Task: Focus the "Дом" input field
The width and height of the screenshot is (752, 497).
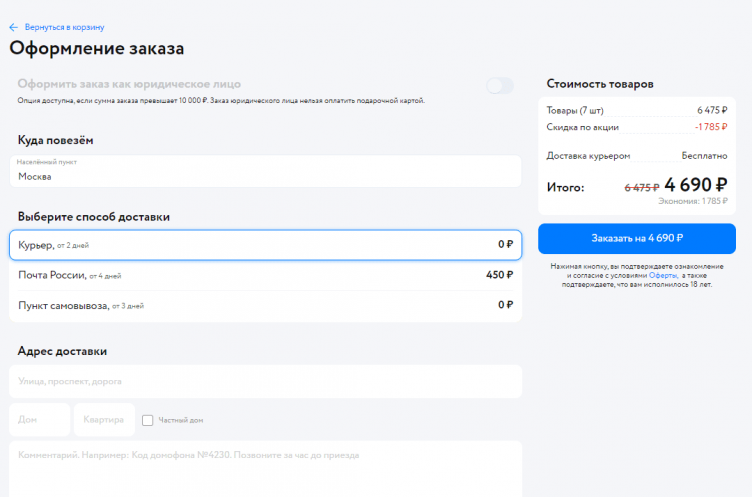Action: pos(40,420)
